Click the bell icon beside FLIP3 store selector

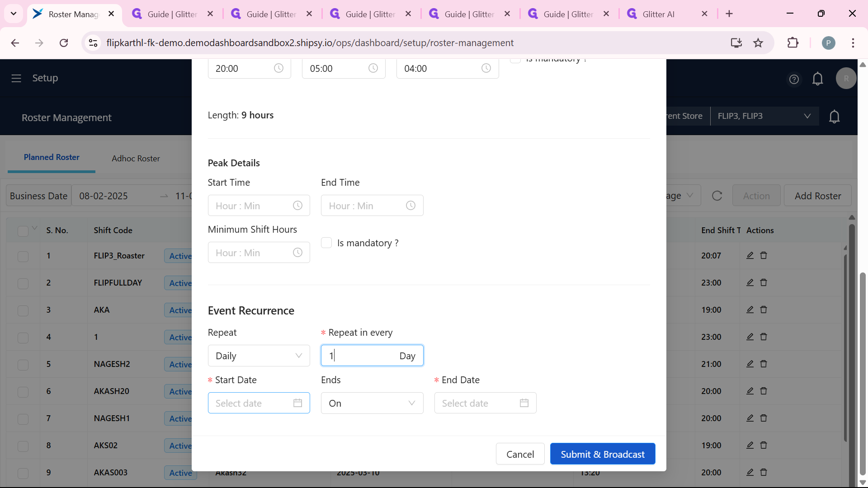[x=834, y=117]
